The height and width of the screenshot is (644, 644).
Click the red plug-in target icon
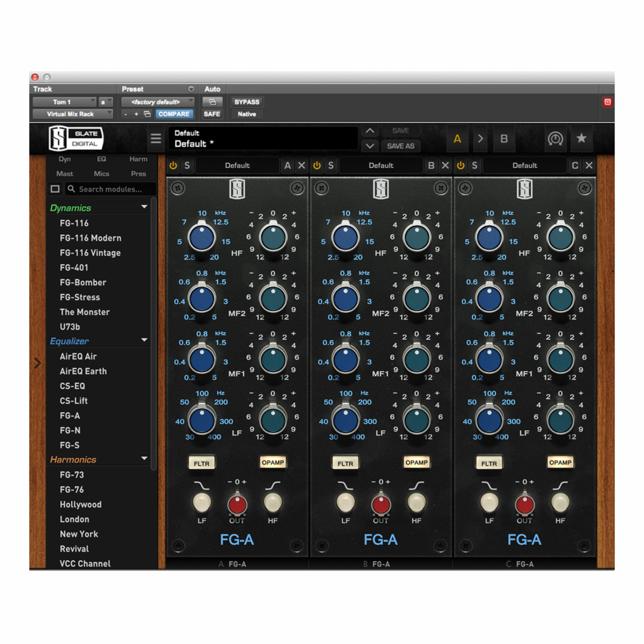[608, 102]
